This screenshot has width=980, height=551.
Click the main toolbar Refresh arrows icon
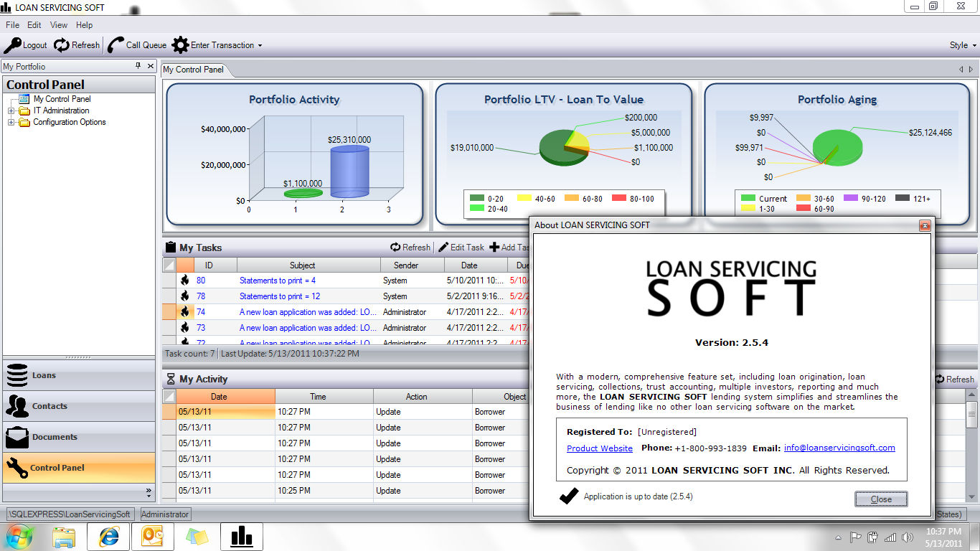62,45
